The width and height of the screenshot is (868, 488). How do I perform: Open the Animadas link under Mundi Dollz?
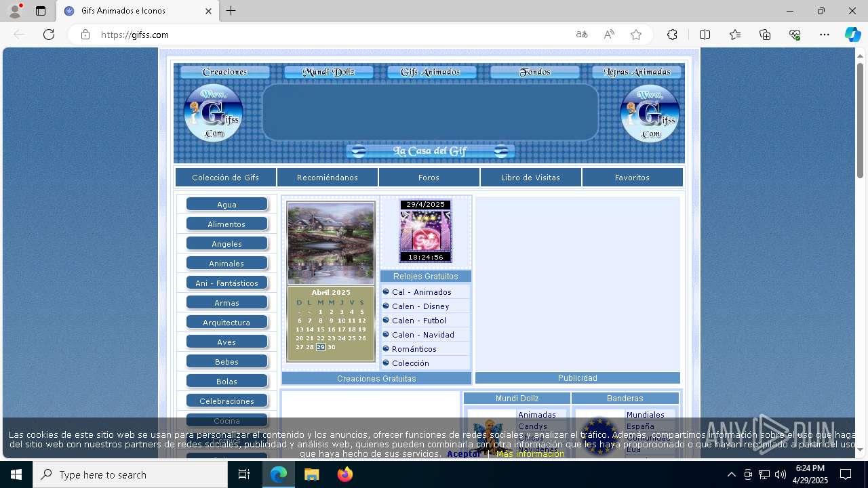point(537,415)
